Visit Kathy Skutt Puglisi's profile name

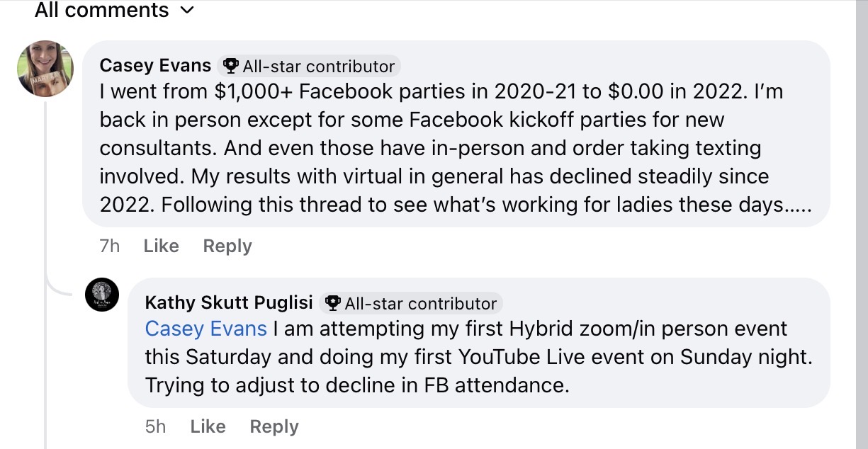click(228, 302)
